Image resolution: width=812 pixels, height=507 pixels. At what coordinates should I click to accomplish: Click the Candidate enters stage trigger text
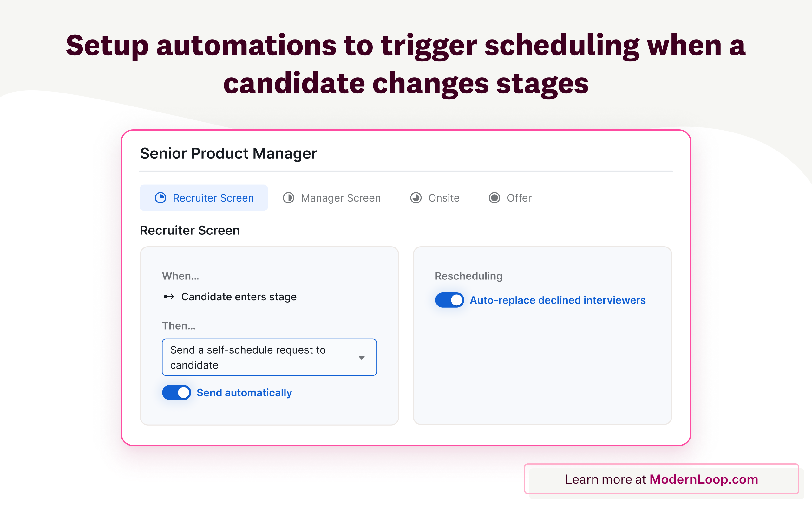click(239, 297)
